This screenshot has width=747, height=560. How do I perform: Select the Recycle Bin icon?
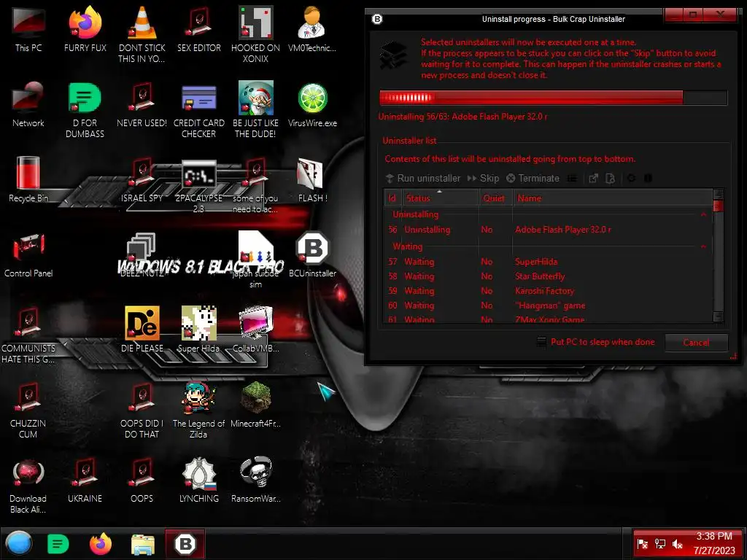(28, 179)
